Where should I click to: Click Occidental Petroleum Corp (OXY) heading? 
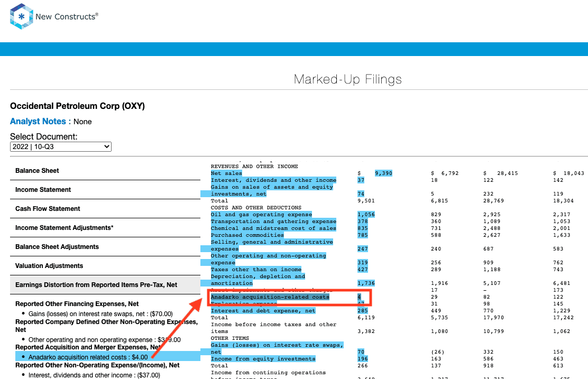tap(77, 106)
